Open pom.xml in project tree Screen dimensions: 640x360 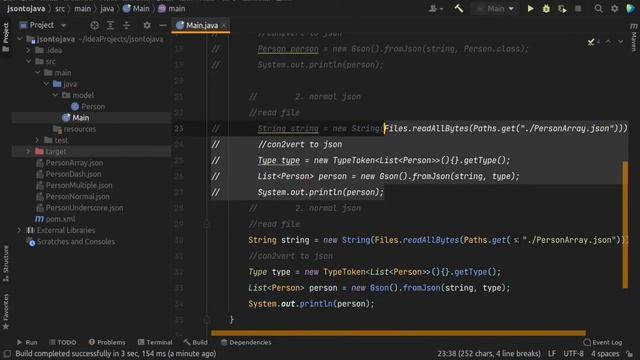[55, 219]
